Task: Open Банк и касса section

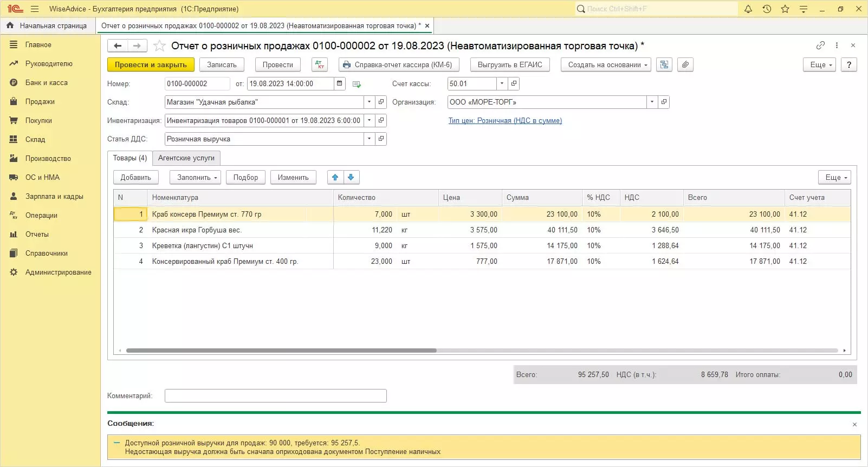Action: (47, 82)
